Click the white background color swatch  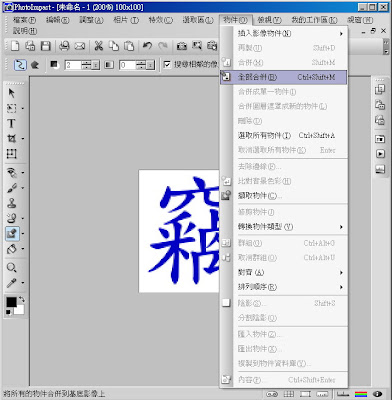pyautogui.click(x=20, y=310)
